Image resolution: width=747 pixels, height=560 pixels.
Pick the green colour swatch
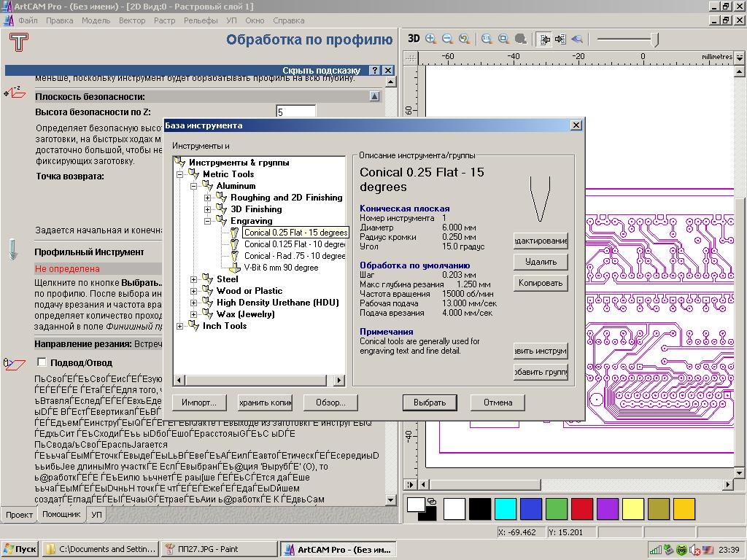(557, 509)
